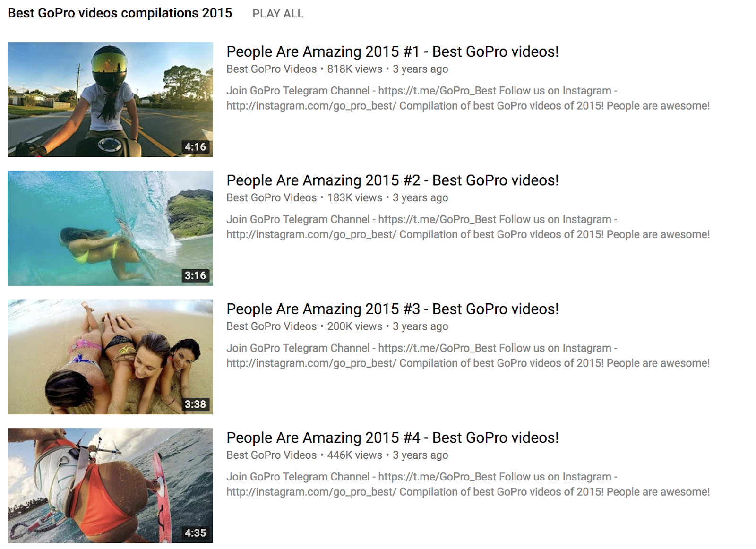Image resolution: width=756 pixels, height=549 pixels.
Task: Open the People Are Amazing 2015 #3 video title
Action: [392, 309]
